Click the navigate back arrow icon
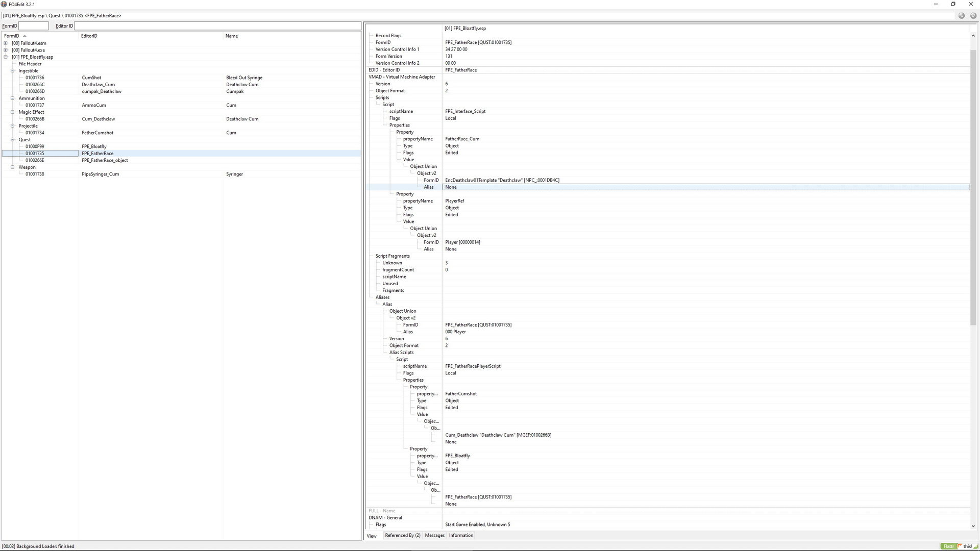The width and height of the screenshot is (980, 551). coord(961,16)
